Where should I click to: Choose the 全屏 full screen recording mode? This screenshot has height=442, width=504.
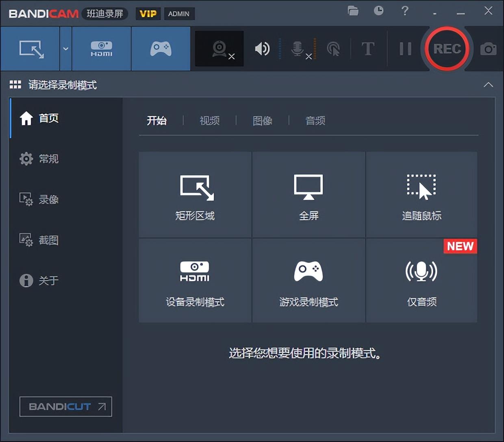click(x=308, y=195)
